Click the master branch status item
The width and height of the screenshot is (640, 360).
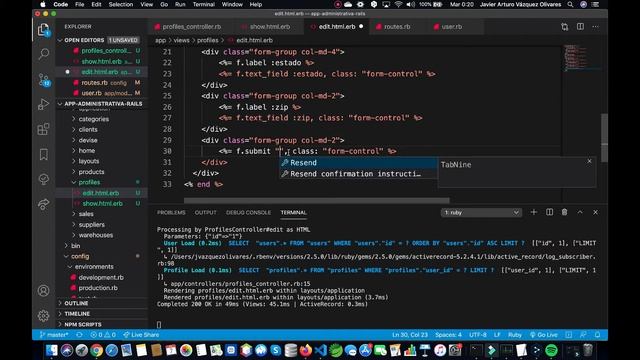point(54,335)
